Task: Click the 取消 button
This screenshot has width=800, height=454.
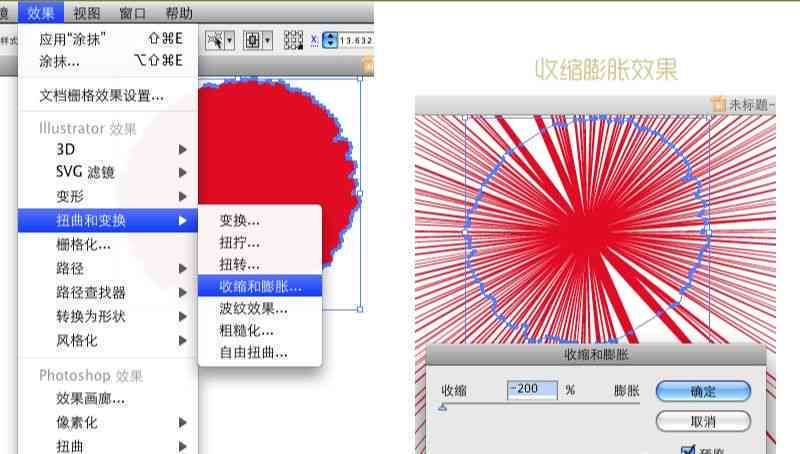Action: (703, 421)
